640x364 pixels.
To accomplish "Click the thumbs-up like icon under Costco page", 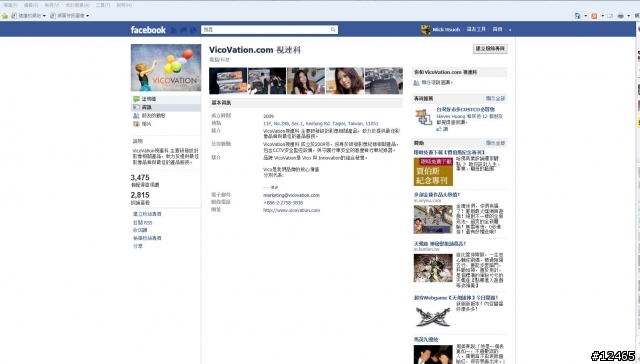I will pyautogui.click(x=439, y=129).
